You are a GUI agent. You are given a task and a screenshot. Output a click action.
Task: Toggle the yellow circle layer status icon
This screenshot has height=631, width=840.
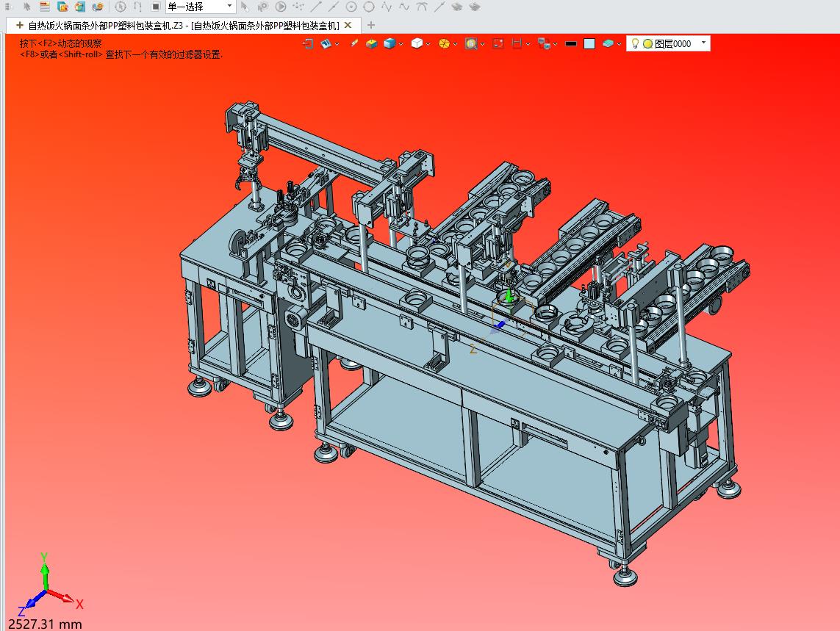click(x=647, y=43)
